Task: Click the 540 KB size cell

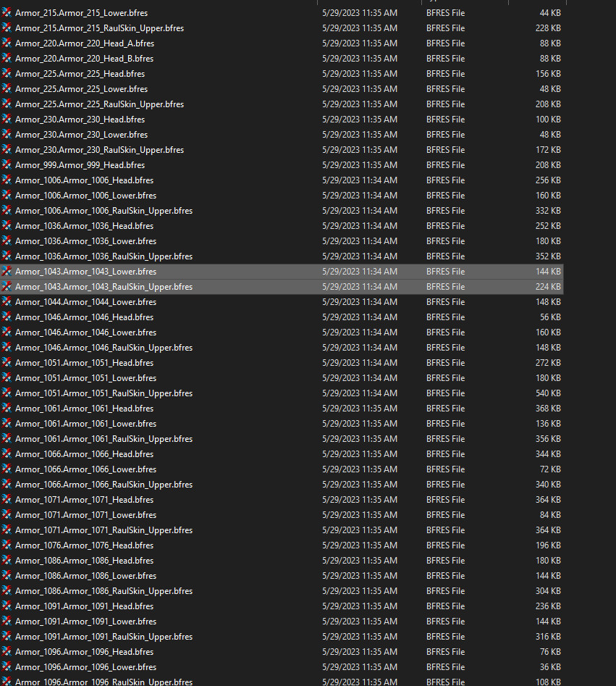Action: [547, 393]
